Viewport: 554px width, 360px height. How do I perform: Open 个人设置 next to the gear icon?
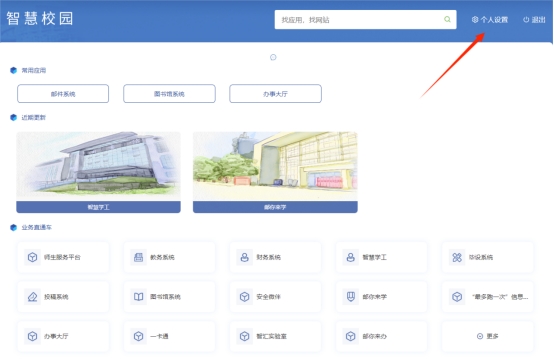tap(490, 20)
